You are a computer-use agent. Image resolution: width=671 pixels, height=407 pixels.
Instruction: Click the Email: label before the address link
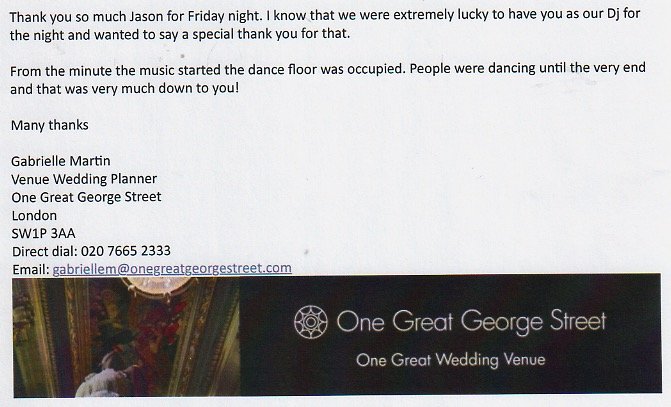pyautogui.click(x=28, y=269)
